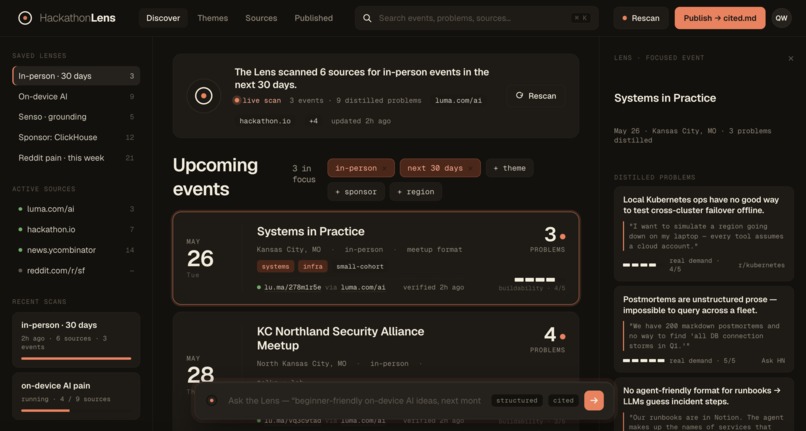Viewport: 806px width, 431px height.
Task: Open the lu.ma/278m1r5e link
Action: point(292,288)
